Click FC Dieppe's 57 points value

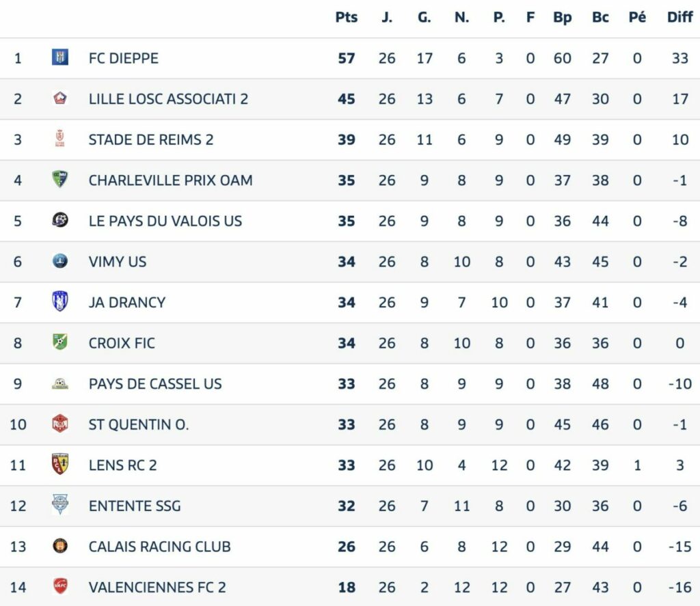[x=347, y=58]
